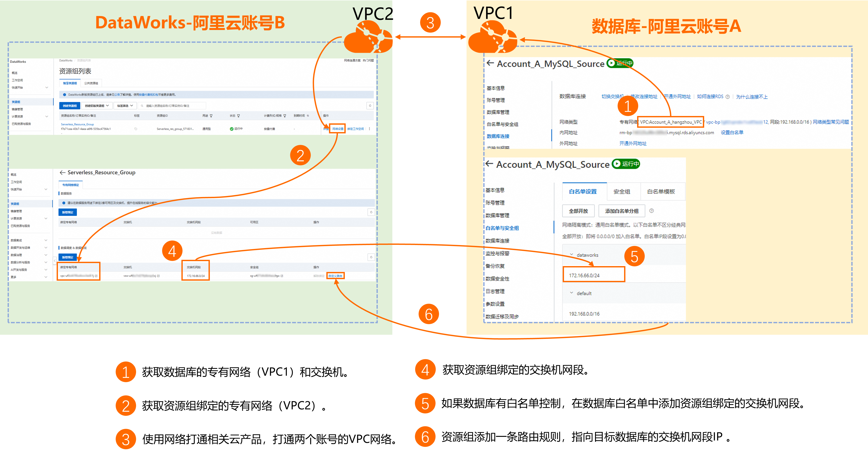Expand 计算资源 in resource list sidebar
Viewport: 868px width, 464px height.
pyautogui.click(x=46, y=117)
